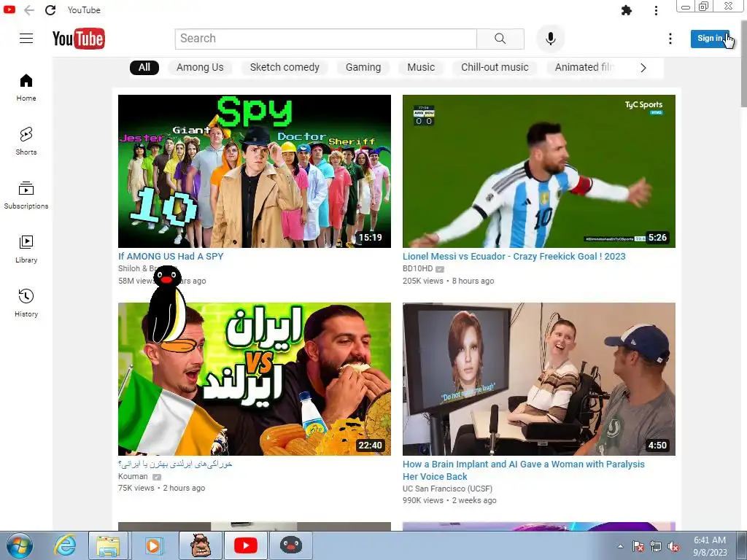The image size is (747, 560).
Task: Open the file explorer taskbar icon
Action: [x=108, y=545]
